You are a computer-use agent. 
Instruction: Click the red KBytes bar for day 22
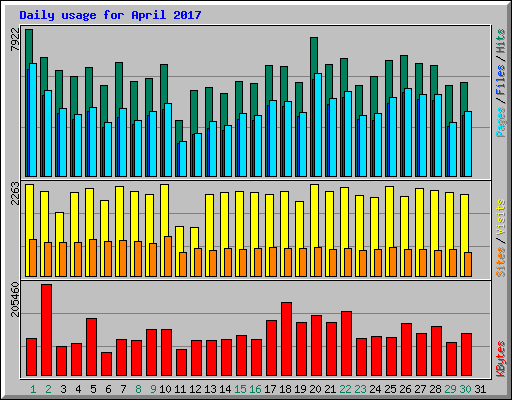(346, 344)
